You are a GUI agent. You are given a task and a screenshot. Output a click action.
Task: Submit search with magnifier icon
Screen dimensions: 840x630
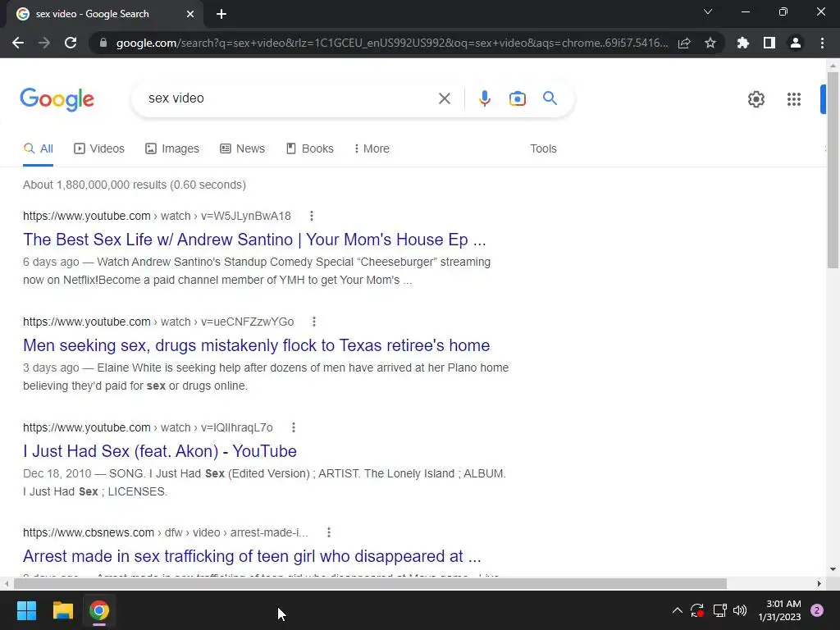click(x=550, y=98)
